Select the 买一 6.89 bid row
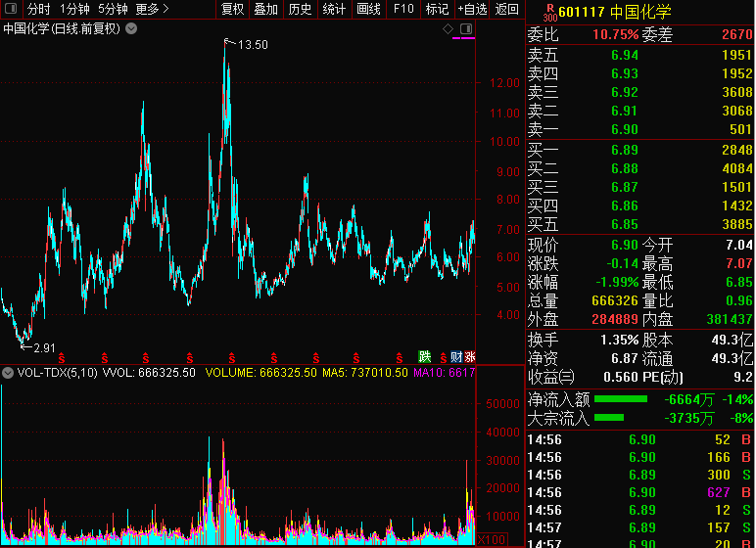Image resolution: width=756 pixels, height=548 pixels. (640, 150)
